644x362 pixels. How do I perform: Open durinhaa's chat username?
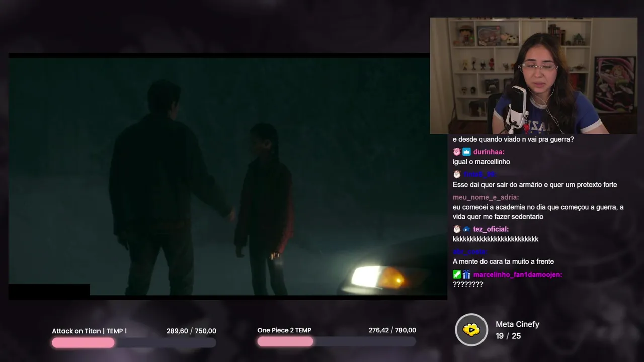tap(489, 152)
